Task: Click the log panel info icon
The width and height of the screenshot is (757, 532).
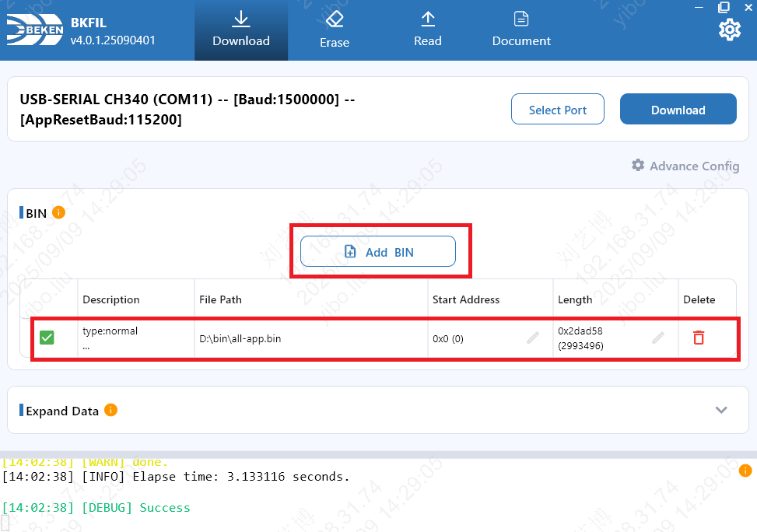Action: pyautogui.click(x=745, y=471)
